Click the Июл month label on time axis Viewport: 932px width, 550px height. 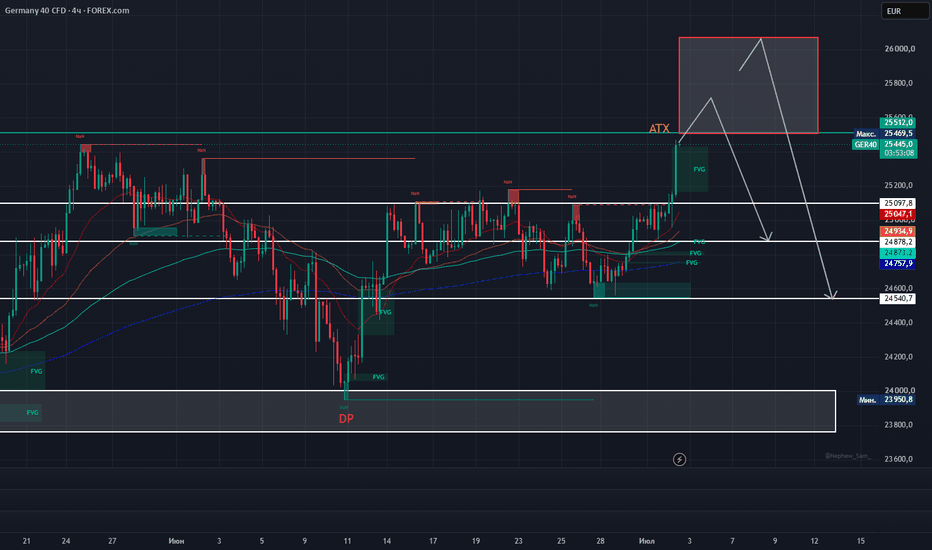pyautogui.click(x=647, y=541)
